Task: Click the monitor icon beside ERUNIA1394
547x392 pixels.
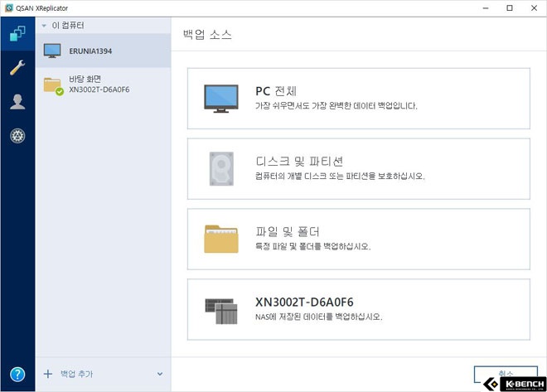Action: [52, 51]
